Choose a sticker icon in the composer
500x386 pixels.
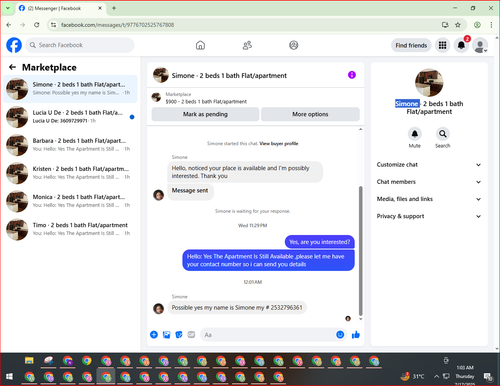(179, 335)
